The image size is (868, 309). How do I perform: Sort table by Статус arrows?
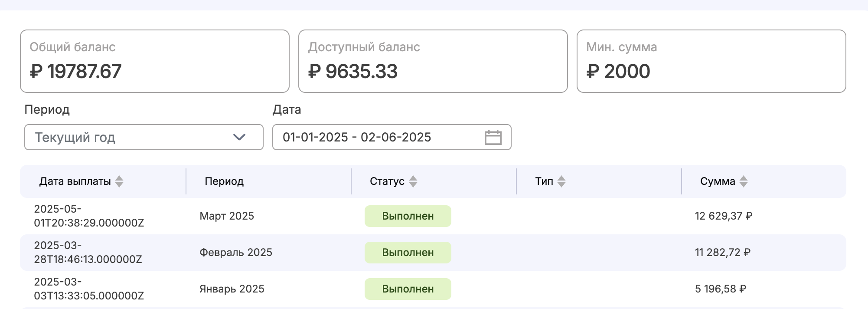[x=413, y=181]
